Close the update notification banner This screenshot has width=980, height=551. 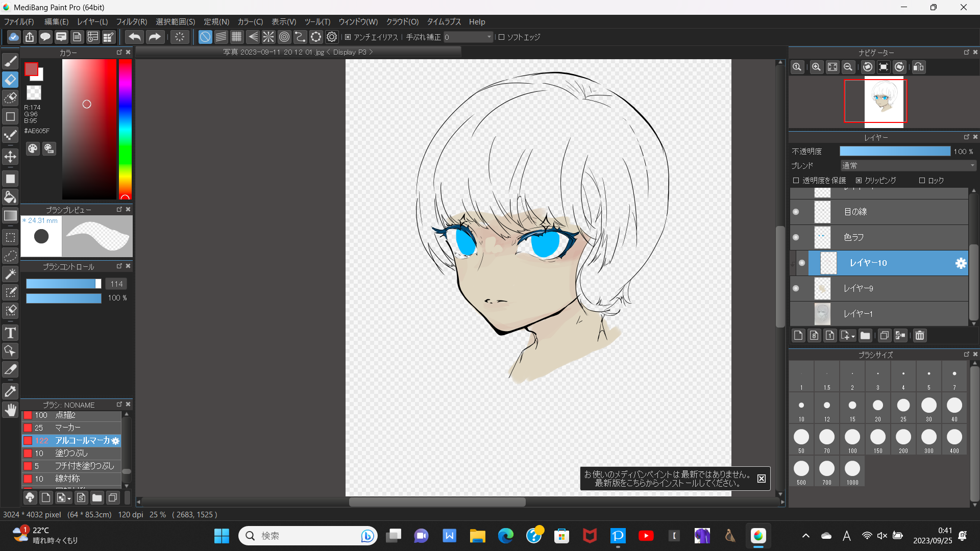[x=761, y=479]
